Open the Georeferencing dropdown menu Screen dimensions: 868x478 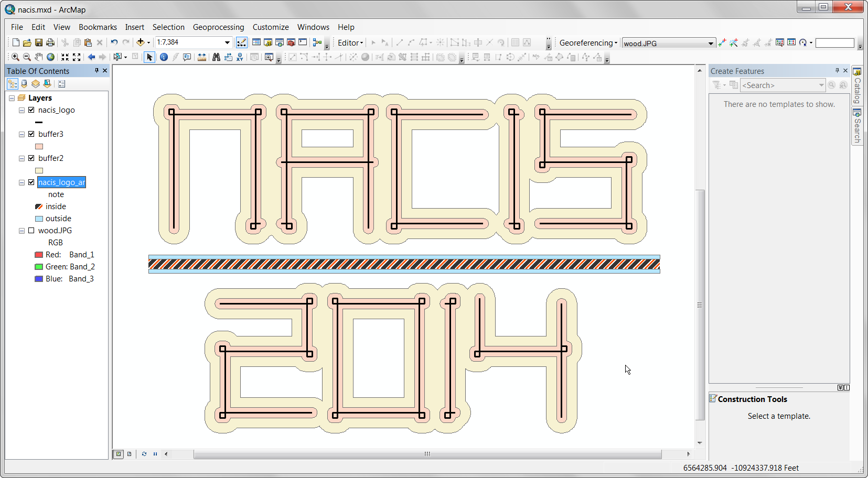click(x=588, y=42)
